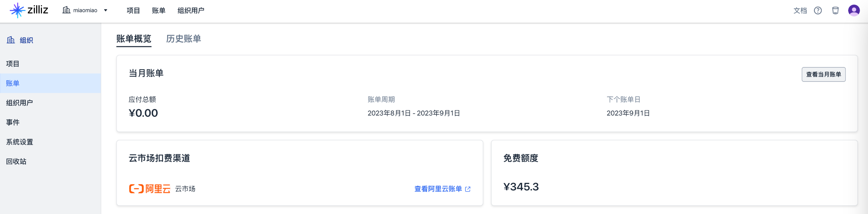Open the 文档 link in header

pos(800,10)
